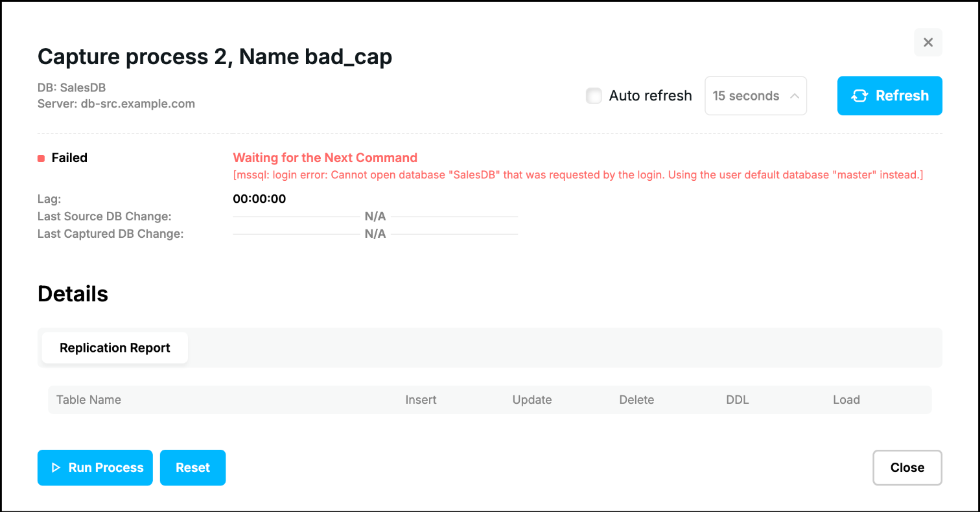Click the DDL column header
The height and width of the screenshot is (512, 980).
tap(738, 400)
